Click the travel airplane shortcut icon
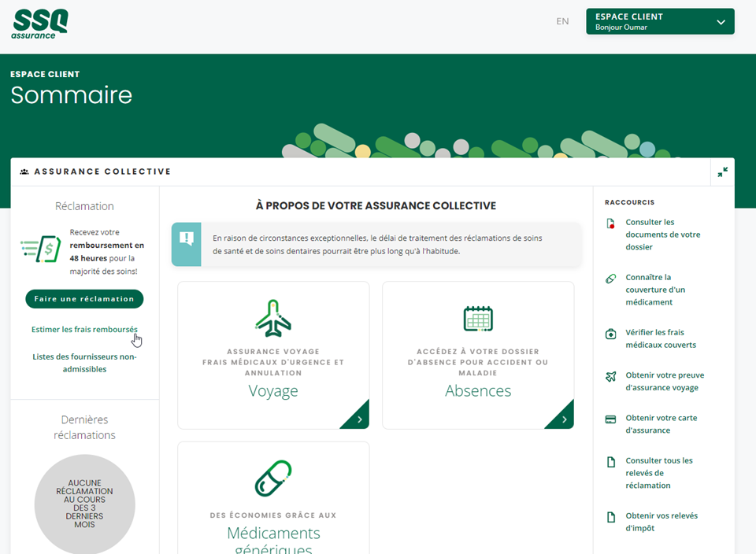Image resolution: width=756 pixels, height=554 pixels. click(610, 376)
